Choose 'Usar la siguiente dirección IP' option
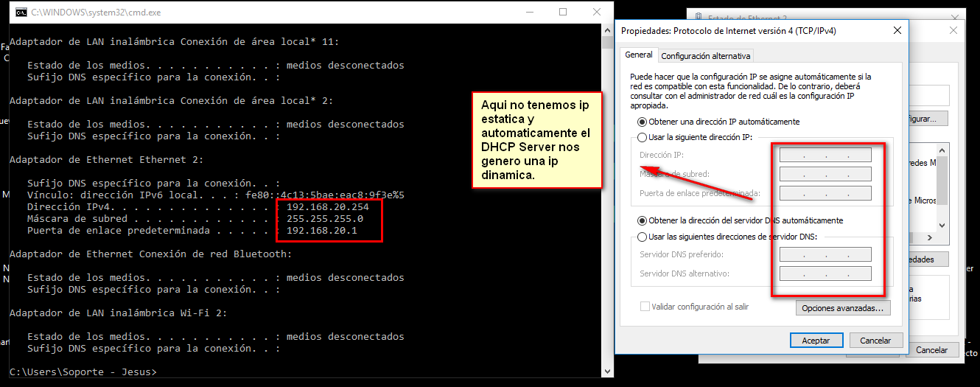The image size is (980, 387). click(x=642, y=138)
